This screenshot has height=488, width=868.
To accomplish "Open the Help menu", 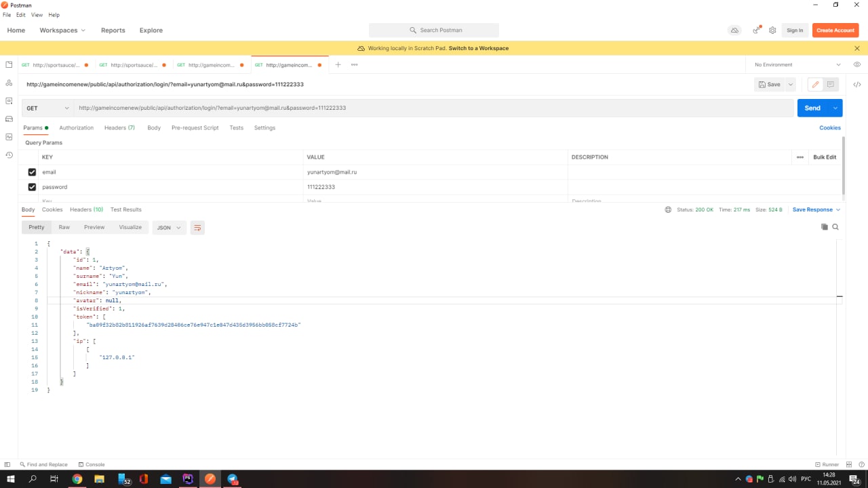I will (54, 14).
